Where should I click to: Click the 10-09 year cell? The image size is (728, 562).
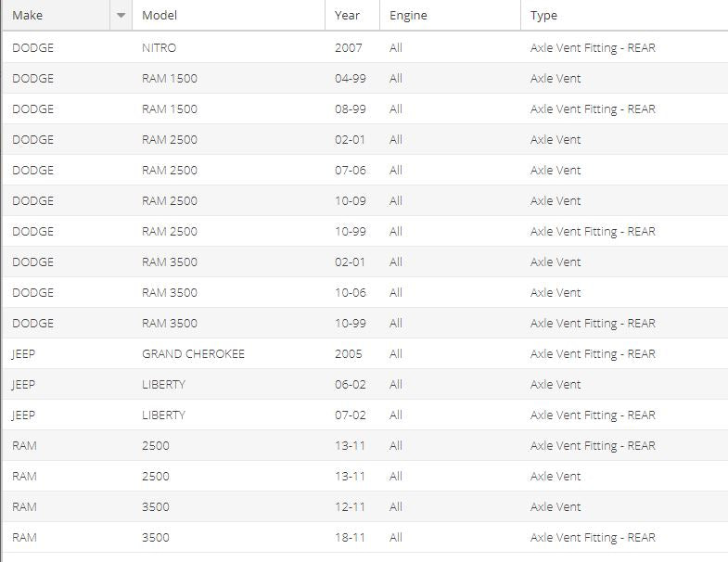click(x=350, y=201)
